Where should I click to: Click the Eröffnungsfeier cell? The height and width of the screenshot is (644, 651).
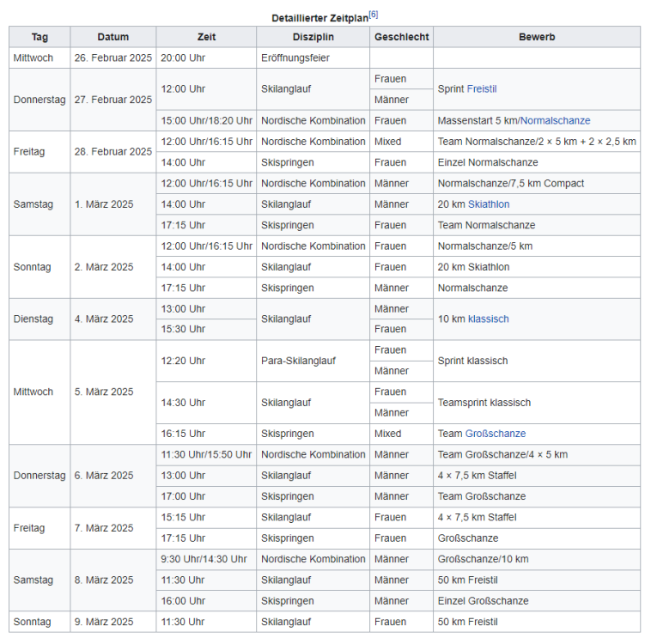click(295, 58)
